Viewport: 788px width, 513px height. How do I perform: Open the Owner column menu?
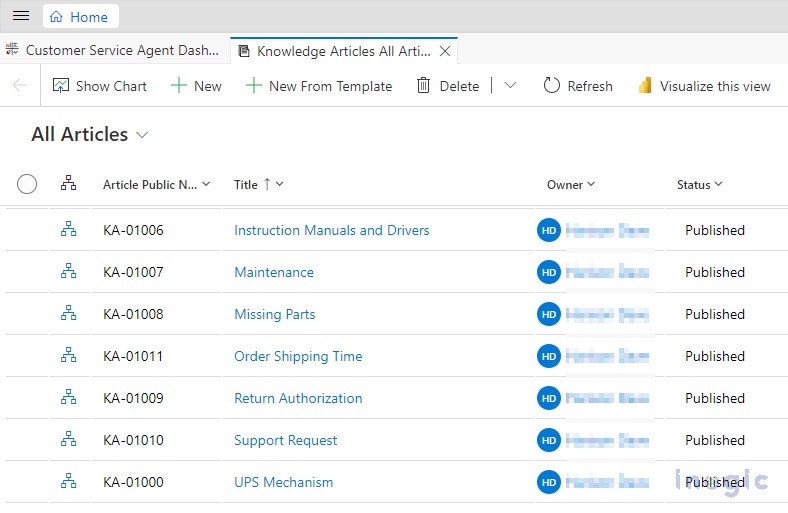pos(571,184)
